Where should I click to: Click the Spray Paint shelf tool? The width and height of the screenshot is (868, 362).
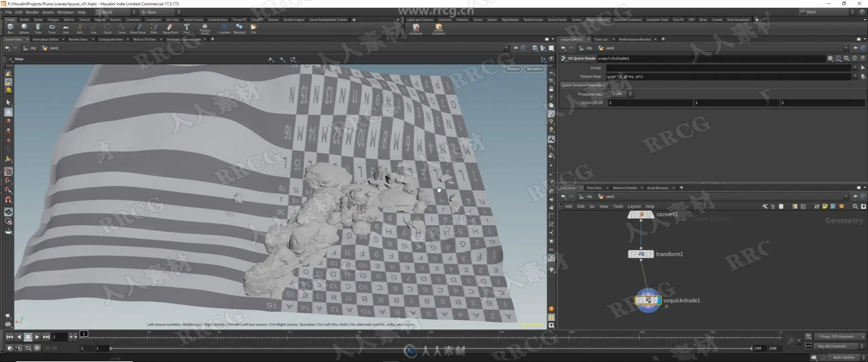[x=170, y=28]
